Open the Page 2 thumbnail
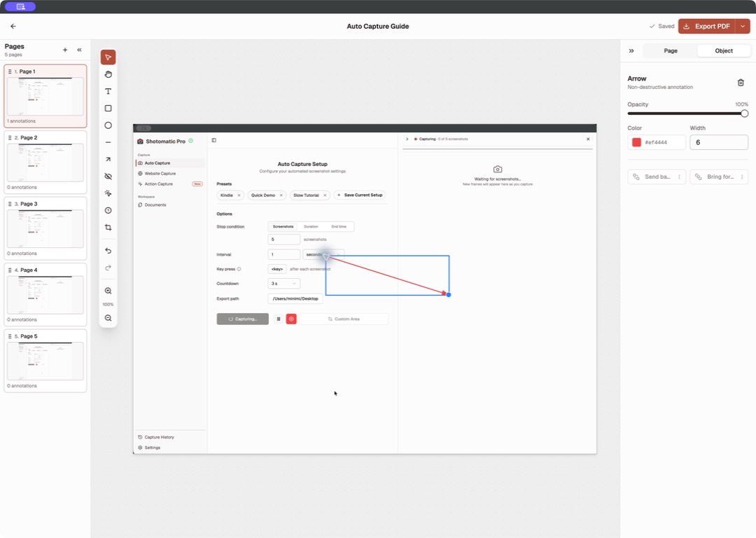This screenshot has height=538, width=756. [x=45, y=163]
